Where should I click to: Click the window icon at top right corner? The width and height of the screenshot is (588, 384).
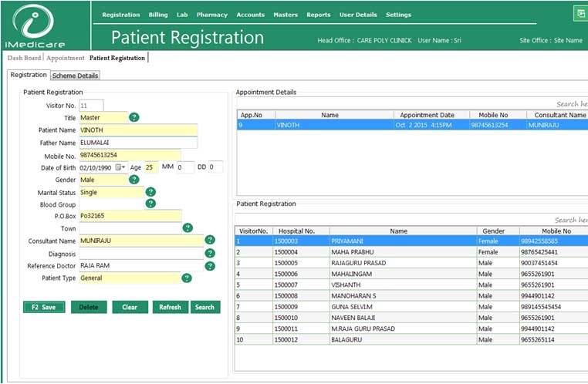(x=580, y=13)
